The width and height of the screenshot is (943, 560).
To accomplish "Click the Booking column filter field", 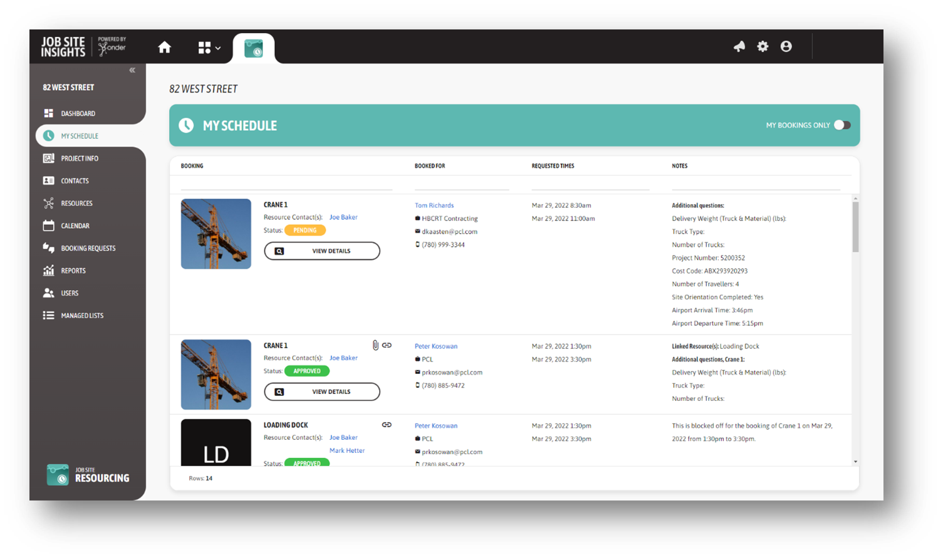I will coord(286,183).
